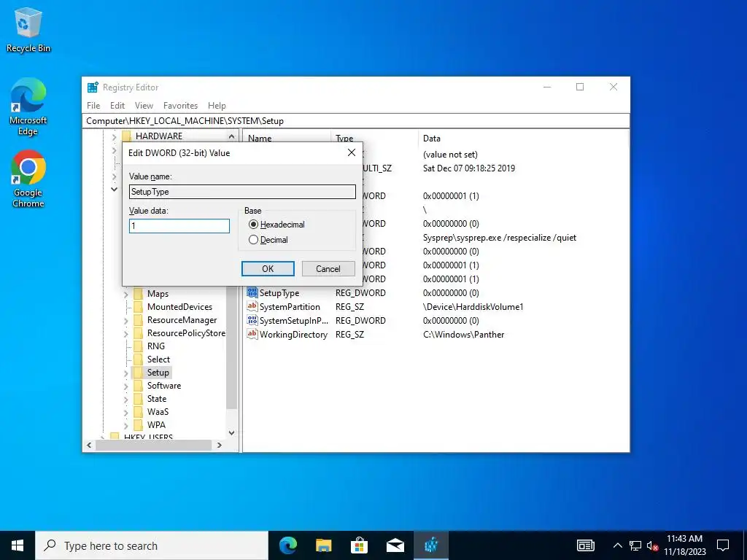
Task: Select Hexadecimal base option
Action: click(276, 225)
